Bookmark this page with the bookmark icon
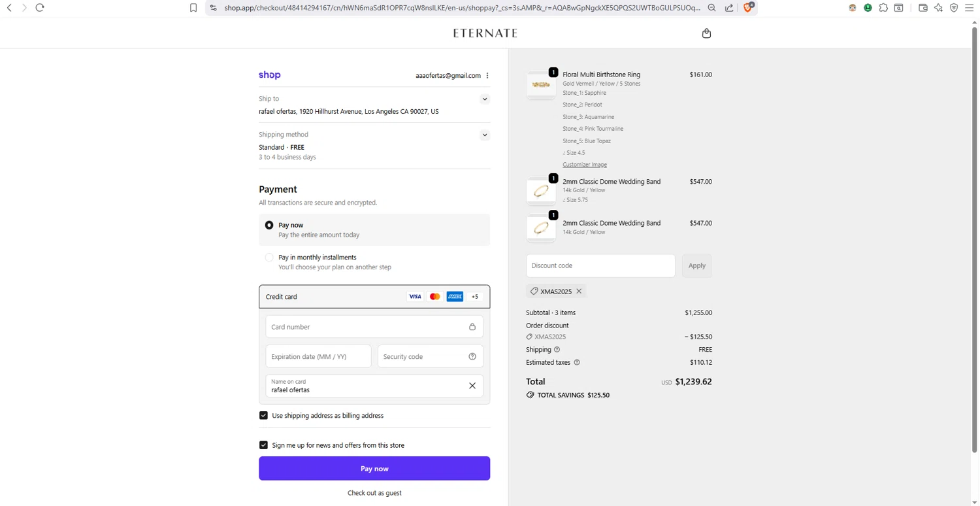The height and width of the screenshot is (506, 980). 193,8
